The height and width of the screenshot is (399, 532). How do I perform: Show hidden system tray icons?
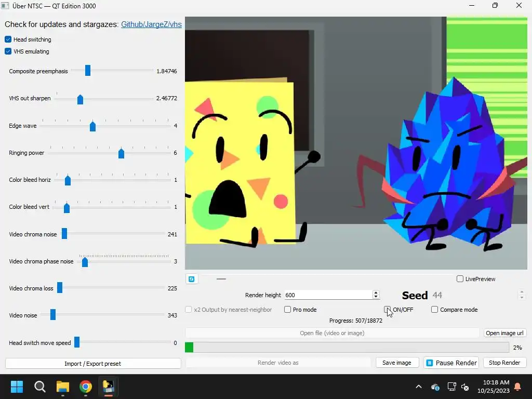[419, 387]
